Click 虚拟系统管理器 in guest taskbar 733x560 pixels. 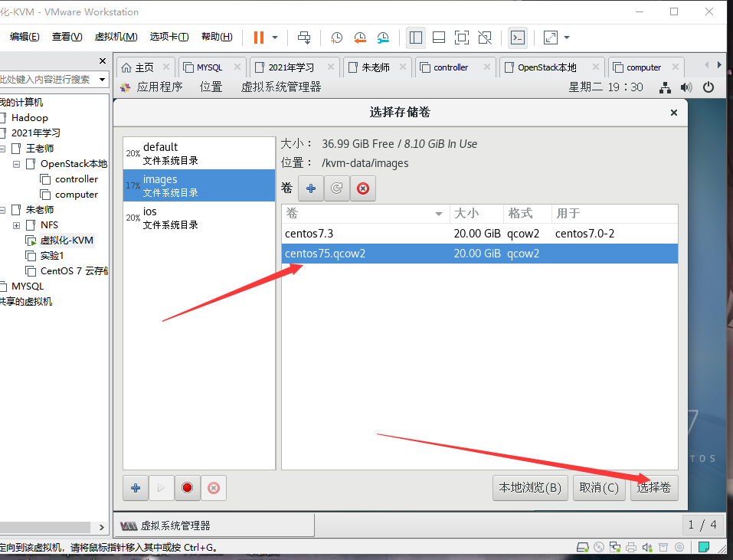pyautogui.click(x=214, y=526)
